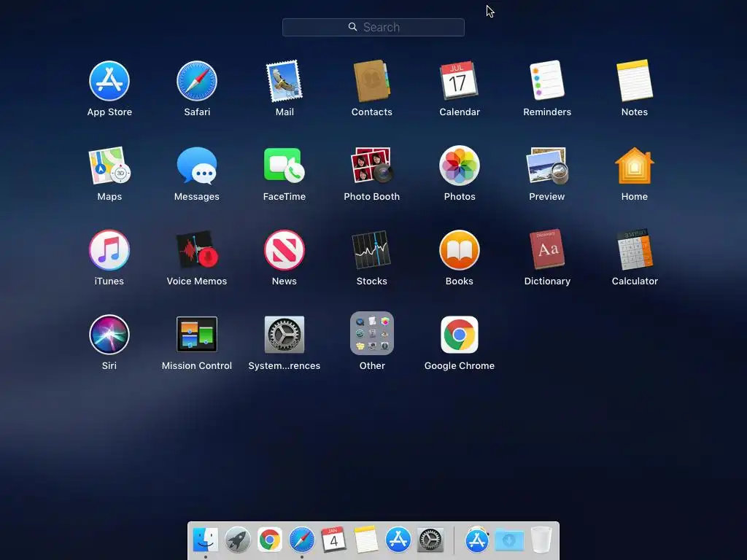747x560 pixels.
Task: Launch the Stocks app
Action: click(371, 249)
